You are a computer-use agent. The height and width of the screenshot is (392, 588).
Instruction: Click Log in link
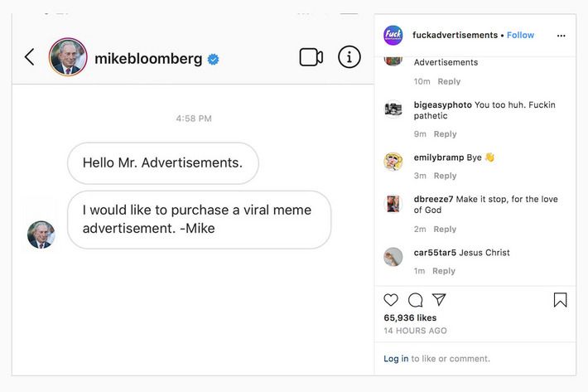click(x=396, y=359)
